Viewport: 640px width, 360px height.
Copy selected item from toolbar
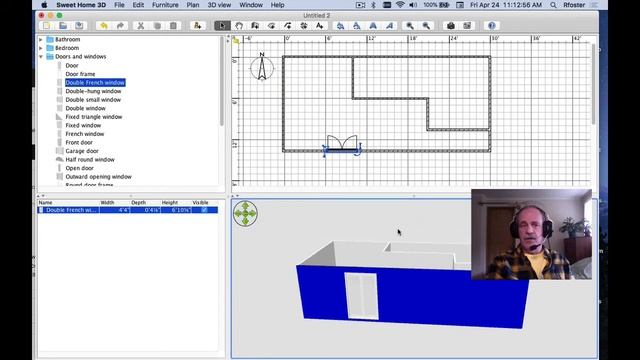(157, 26)
